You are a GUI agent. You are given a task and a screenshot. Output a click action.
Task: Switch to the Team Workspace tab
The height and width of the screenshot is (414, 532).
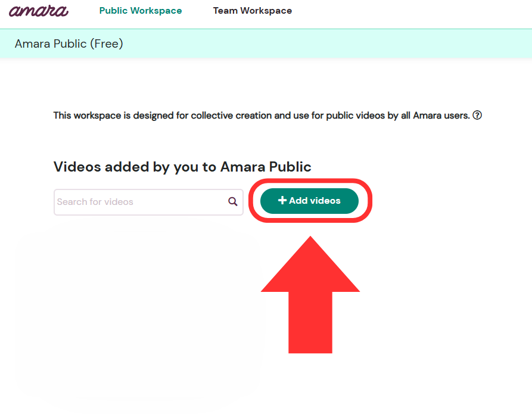(x=253, y=11)
